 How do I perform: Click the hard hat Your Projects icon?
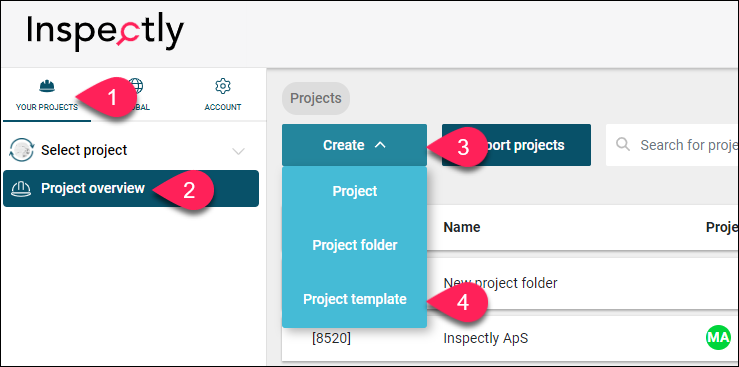click(47, 86)
